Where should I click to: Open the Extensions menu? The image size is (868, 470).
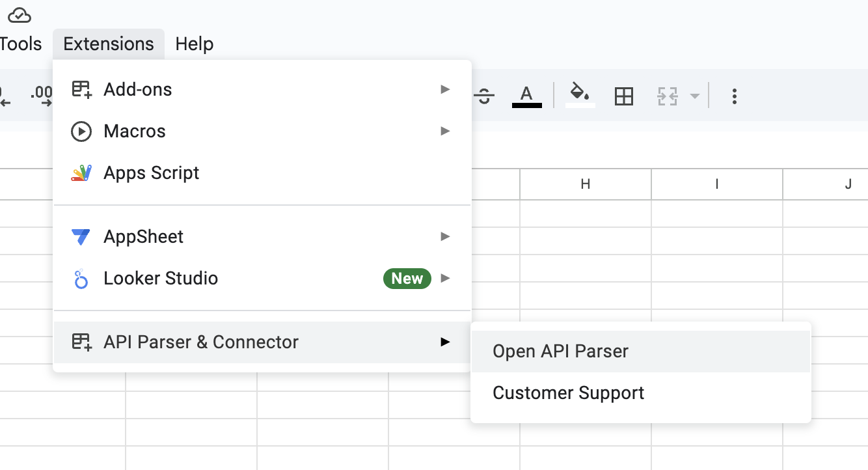(109, 44)
